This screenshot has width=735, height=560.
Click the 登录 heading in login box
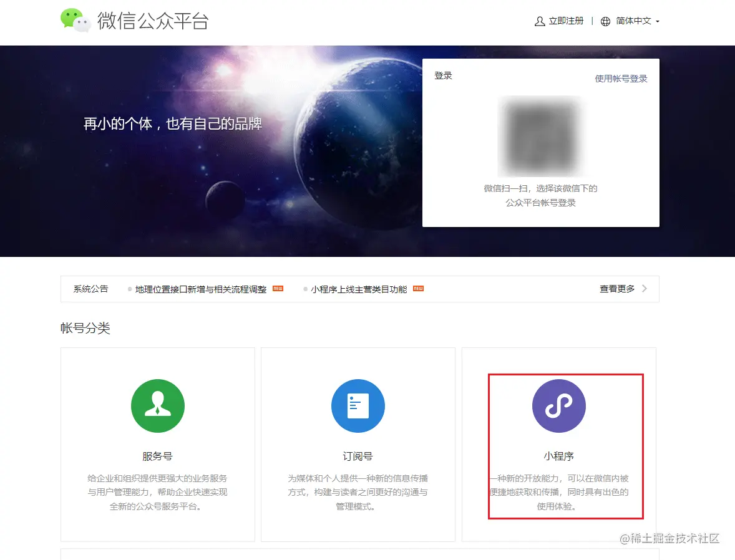(x=443, y=75)
